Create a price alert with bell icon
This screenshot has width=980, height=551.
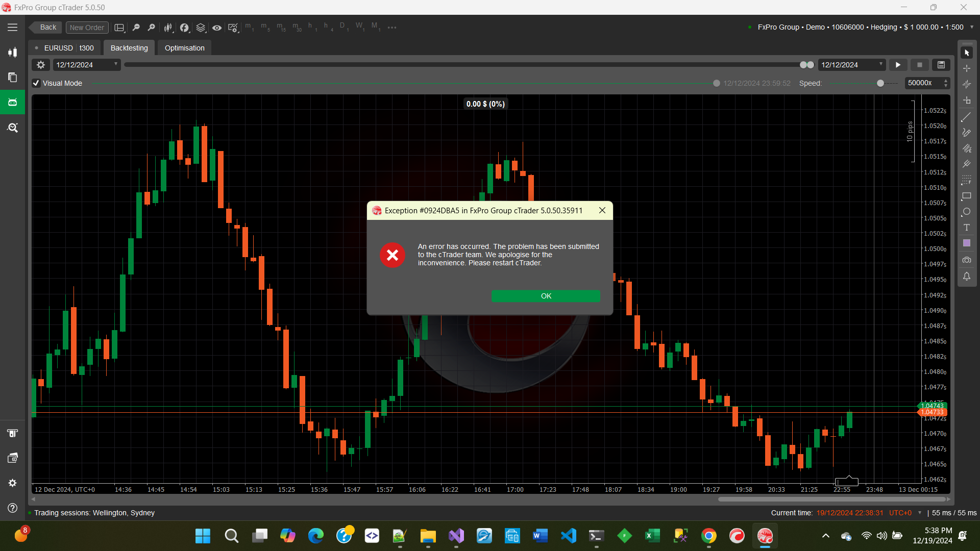pos(966,277)
